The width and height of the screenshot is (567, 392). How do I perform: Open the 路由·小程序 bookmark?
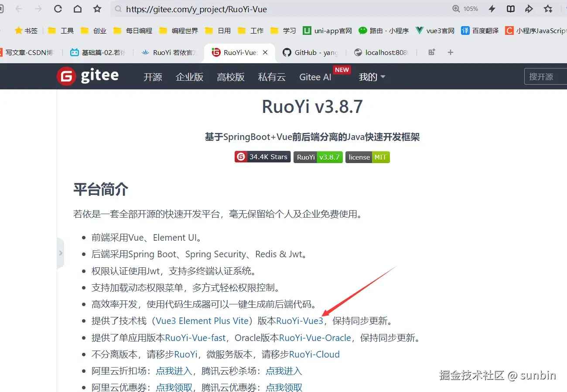point(383,31)
